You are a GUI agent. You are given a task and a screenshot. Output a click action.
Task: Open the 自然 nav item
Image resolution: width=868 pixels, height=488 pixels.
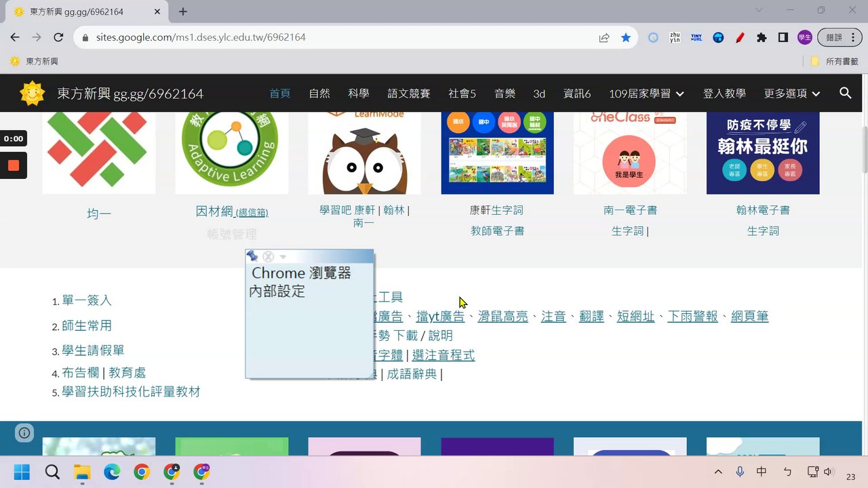(319, 94)
